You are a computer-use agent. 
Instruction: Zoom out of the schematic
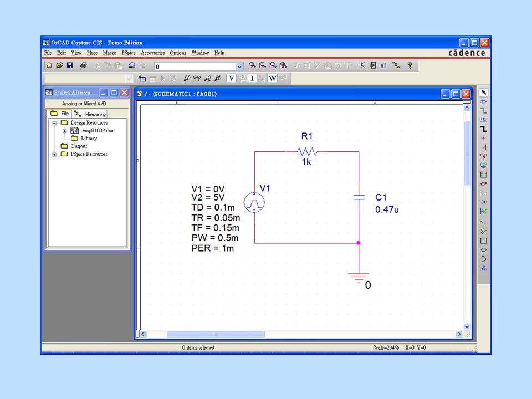click(x=263, y=65)
